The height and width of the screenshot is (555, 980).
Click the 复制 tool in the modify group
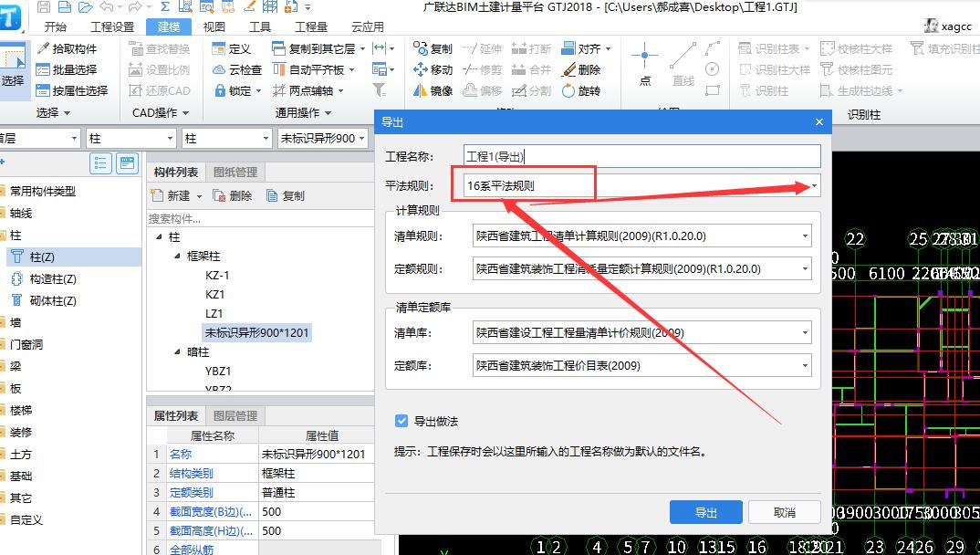coord(433,48)
